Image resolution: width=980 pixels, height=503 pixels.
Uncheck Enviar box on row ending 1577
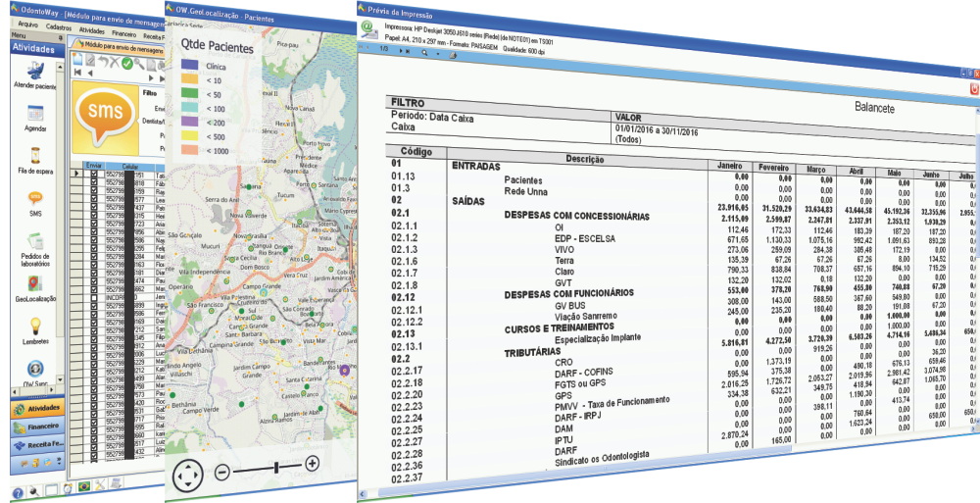tap(94, 198)
